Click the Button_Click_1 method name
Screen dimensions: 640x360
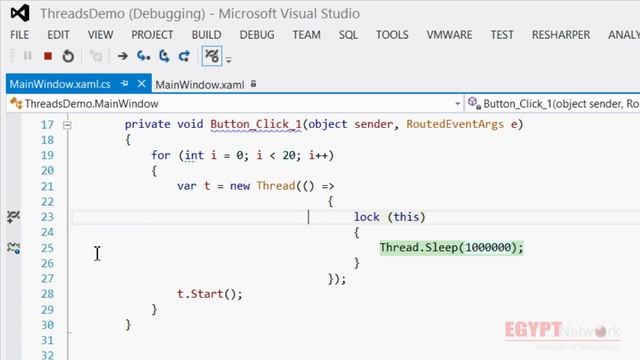click(x=256, y=124)
